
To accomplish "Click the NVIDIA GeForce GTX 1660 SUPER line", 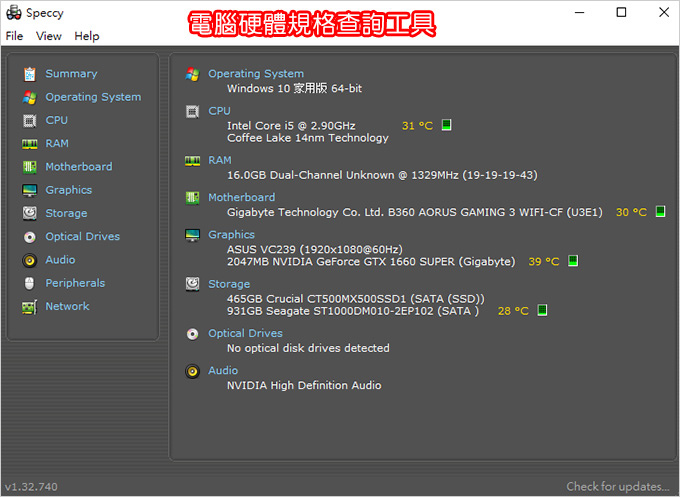I will (x=371, y=262).
